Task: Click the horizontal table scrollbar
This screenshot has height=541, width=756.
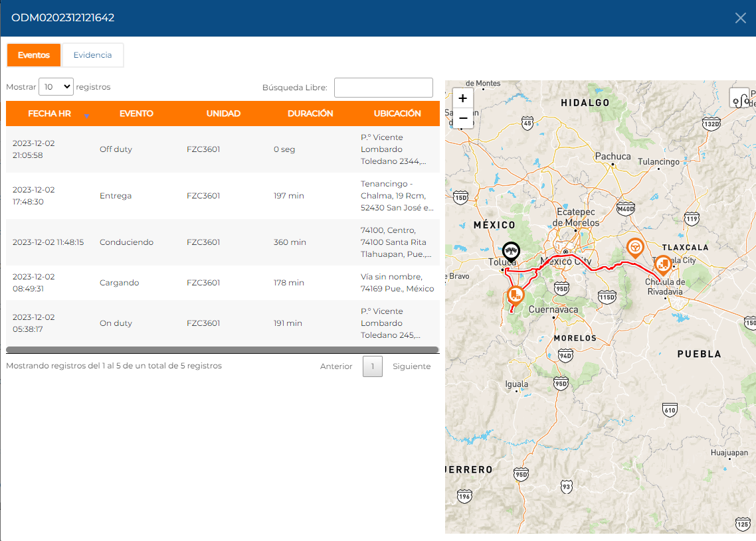Action: tap(223, 349)
